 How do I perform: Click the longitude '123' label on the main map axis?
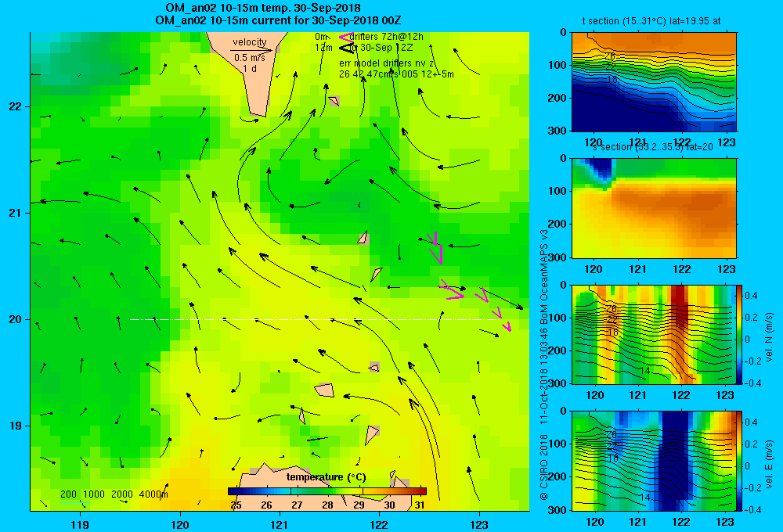(x=479, y=524)
